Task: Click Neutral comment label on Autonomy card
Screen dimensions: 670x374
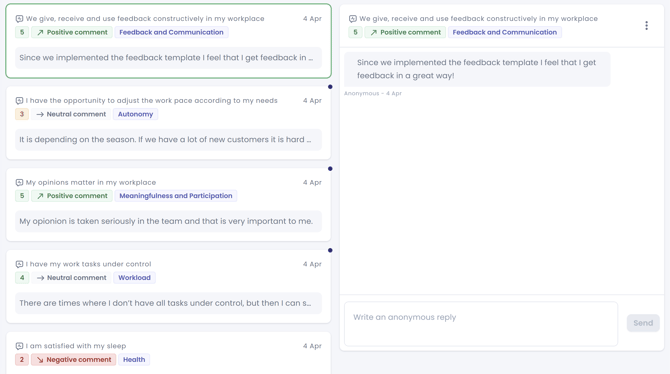Action: pyautogui.click(x=71, y=114)
